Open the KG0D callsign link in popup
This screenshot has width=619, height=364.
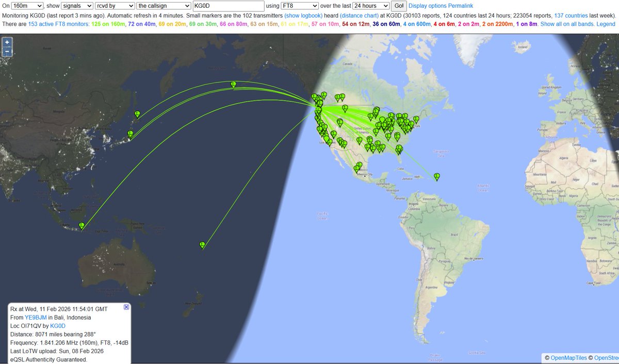point(58,326)
